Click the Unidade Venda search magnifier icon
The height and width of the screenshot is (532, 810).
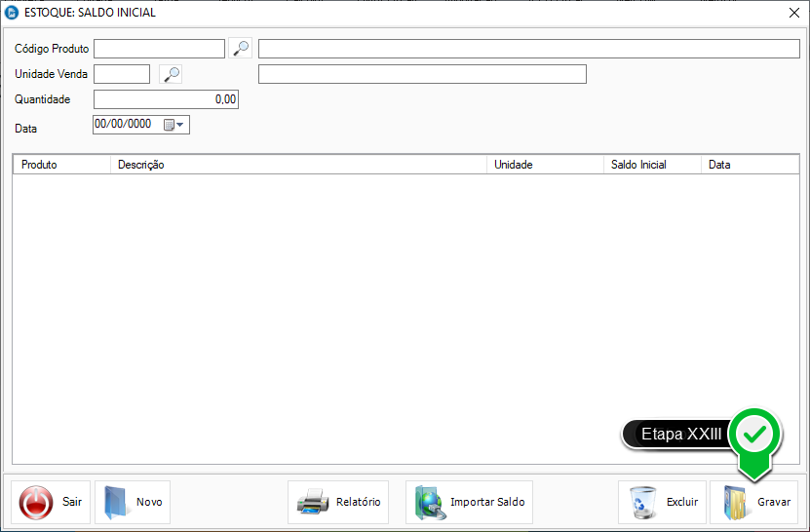tap(171, 74)
